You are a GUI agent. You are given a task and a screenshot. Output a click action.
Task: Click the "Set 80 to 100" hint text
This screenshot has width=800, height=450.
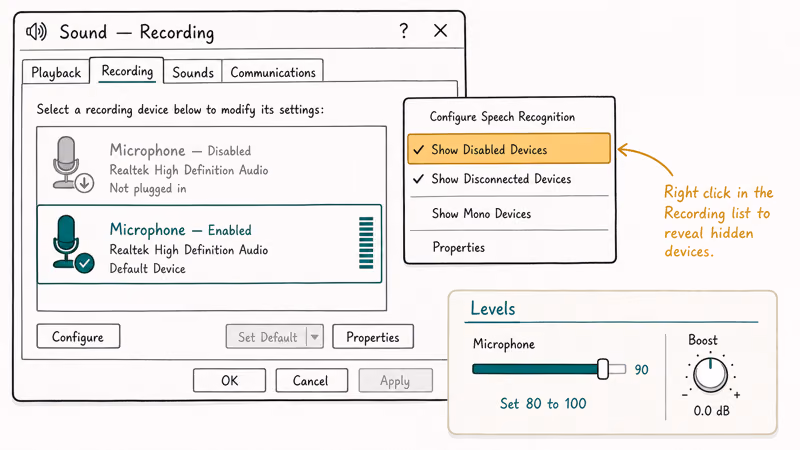[x=543, y=404]
